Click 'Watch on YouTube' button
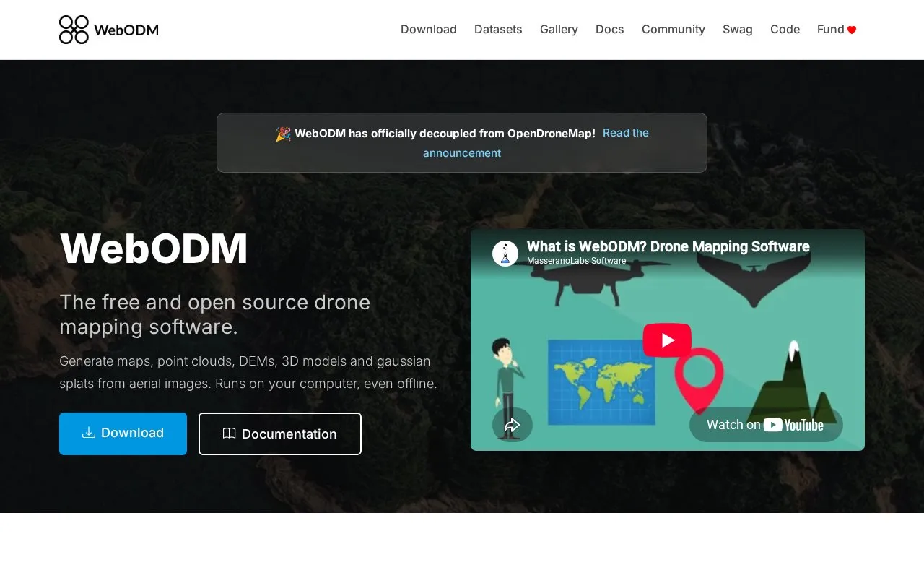Screen dimensions: 924x578 point(766,425)
